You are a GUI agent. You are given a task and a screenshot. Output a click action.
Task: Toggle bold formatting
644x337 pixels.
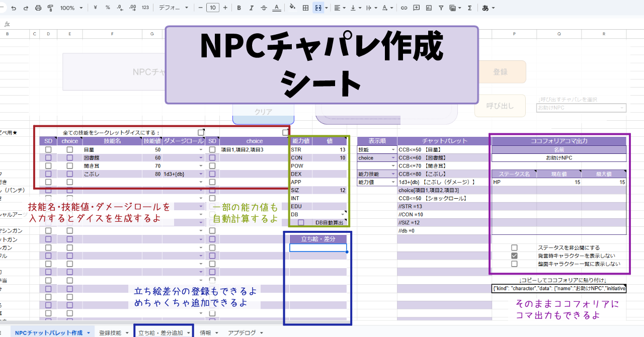[238, 8]
